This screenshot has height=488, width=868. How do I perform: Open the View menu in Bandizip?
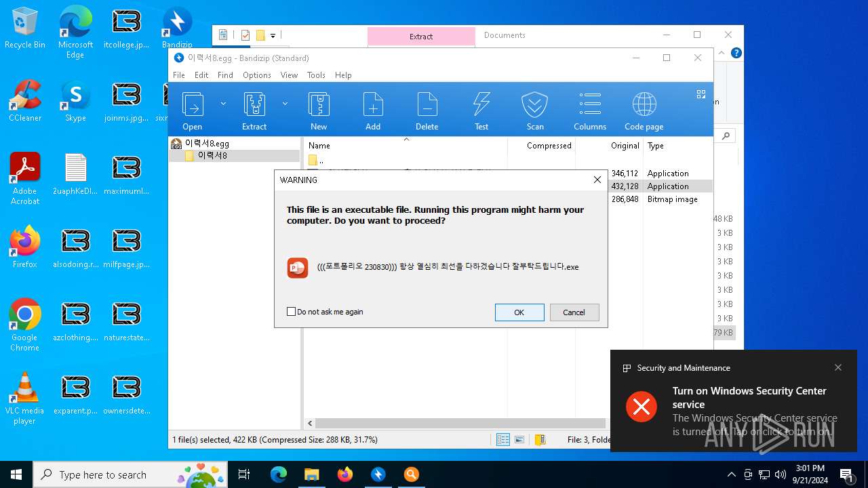[x=289, y=75]
